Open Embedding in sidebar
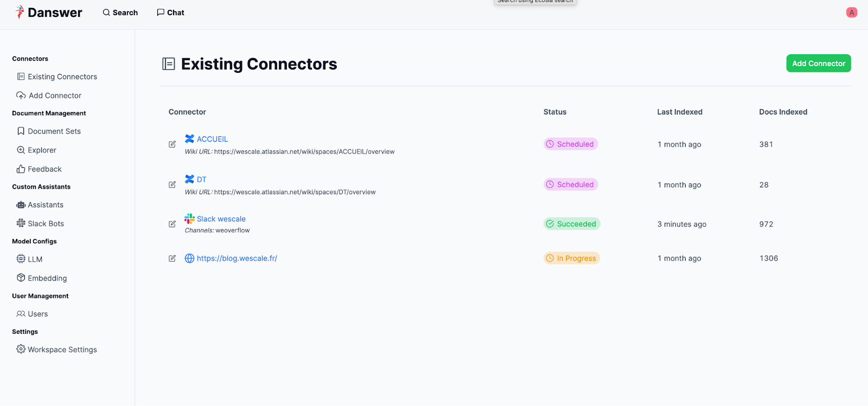 42,278
